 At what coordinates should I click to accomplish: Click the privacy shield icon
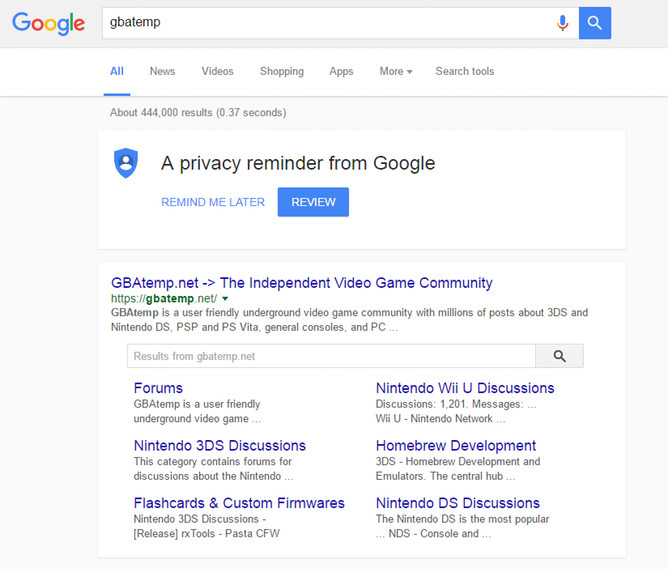pos(125,163)
